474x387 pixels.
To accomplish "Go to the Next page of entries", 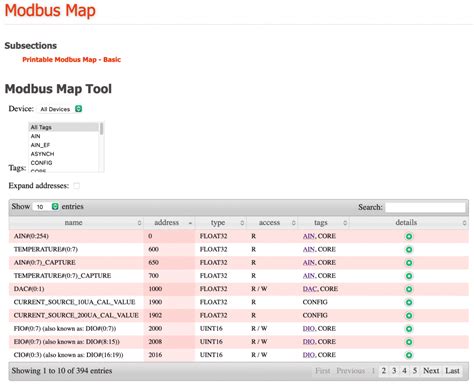I will click(x=431, y=371).
